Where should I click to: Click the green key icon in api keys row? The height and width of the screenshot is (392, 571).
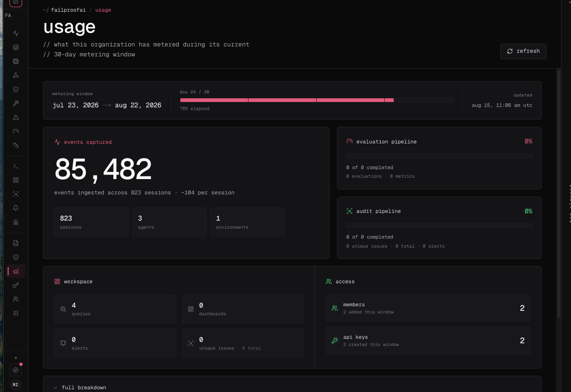[335, 341]
